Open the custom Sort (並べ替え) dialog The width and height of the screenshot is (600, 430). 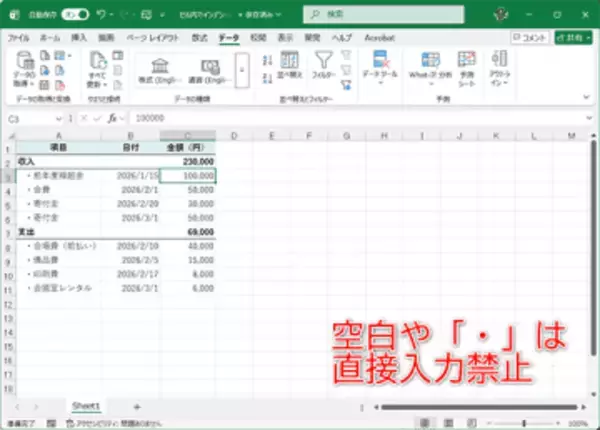coord(290,65)
